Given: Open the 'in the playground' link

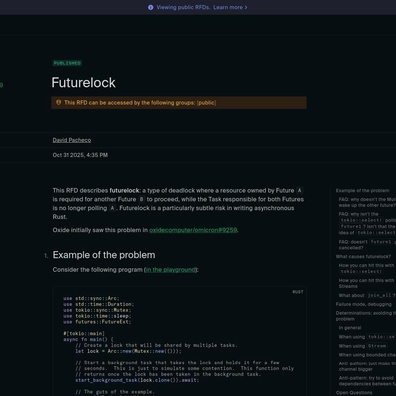Looking at the screenshot, I should (170, 270).
